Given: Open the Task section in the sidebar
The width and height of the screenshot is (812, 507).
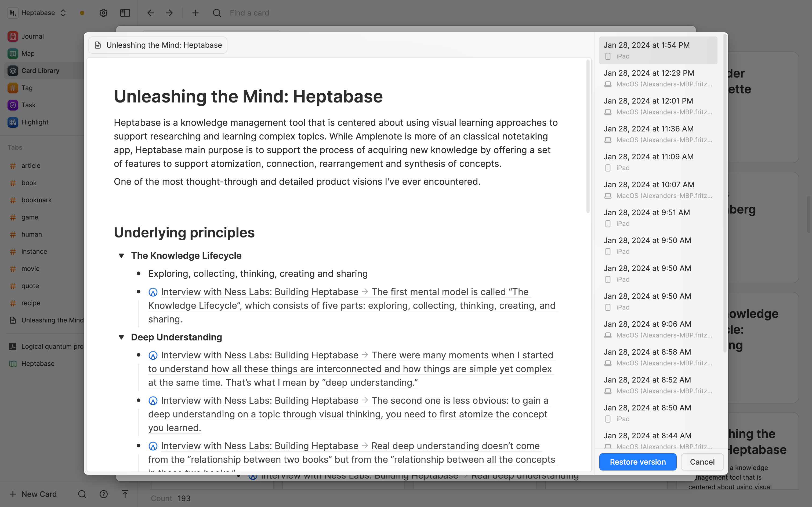Looking at the screenshot, I should coord(28,105).
